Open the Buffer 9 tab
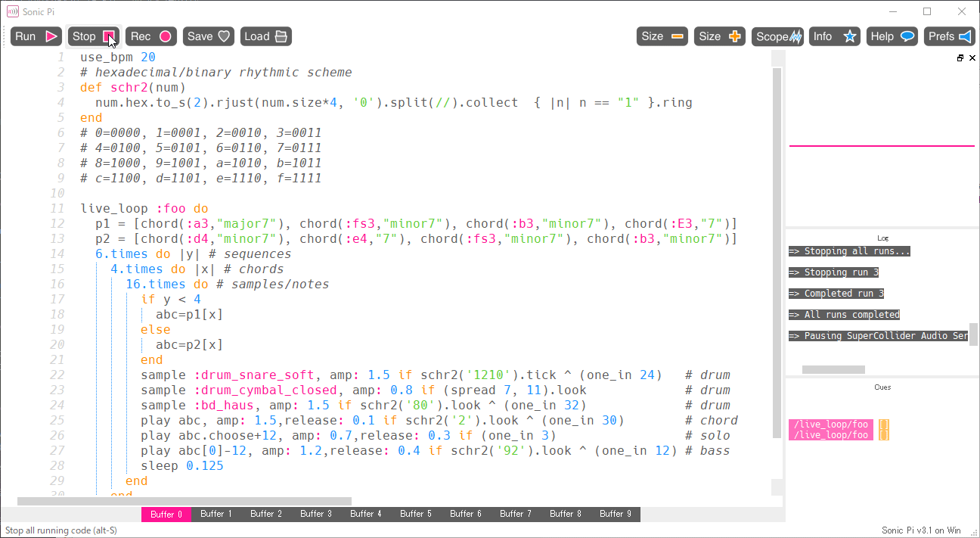This screenshot has width=980, height=538. pos(615,515)
